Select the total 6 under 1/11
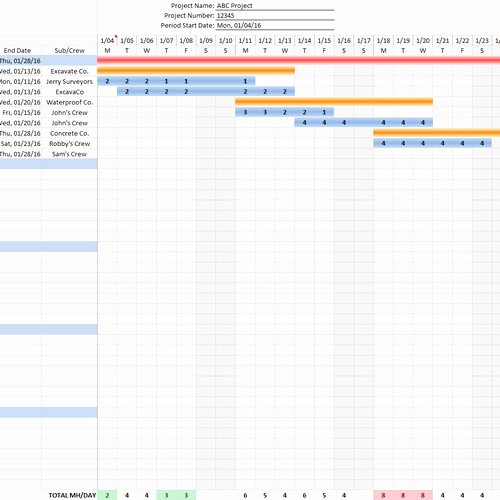The image size is (500, 500). click(245, 495)
